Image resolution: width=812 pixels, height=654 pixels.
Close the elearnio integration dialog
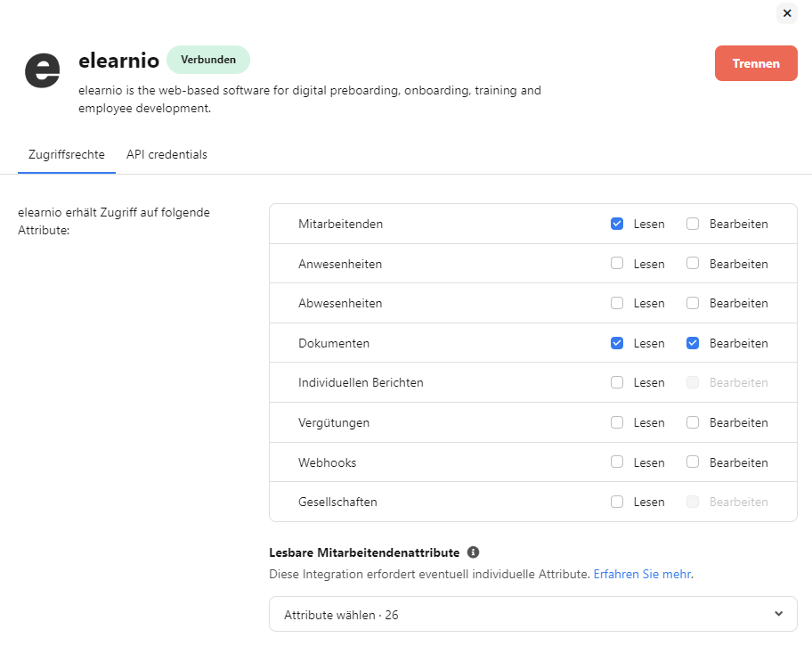point(787,13)
